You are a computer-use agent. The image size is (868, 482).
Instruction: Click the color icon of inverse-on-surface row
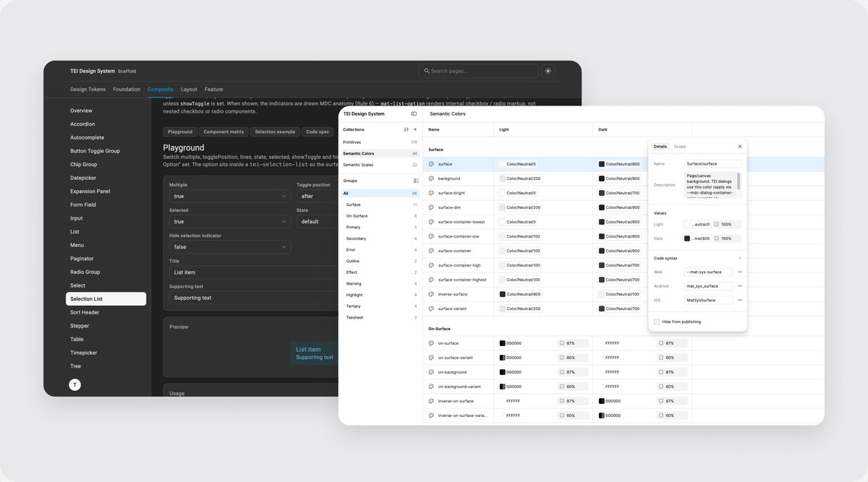tap(431, 401)
